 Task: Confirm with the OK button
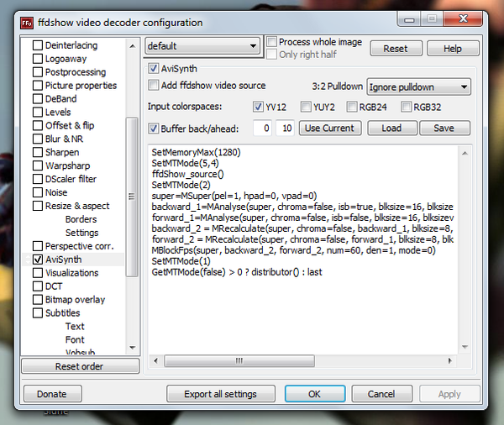315,394
